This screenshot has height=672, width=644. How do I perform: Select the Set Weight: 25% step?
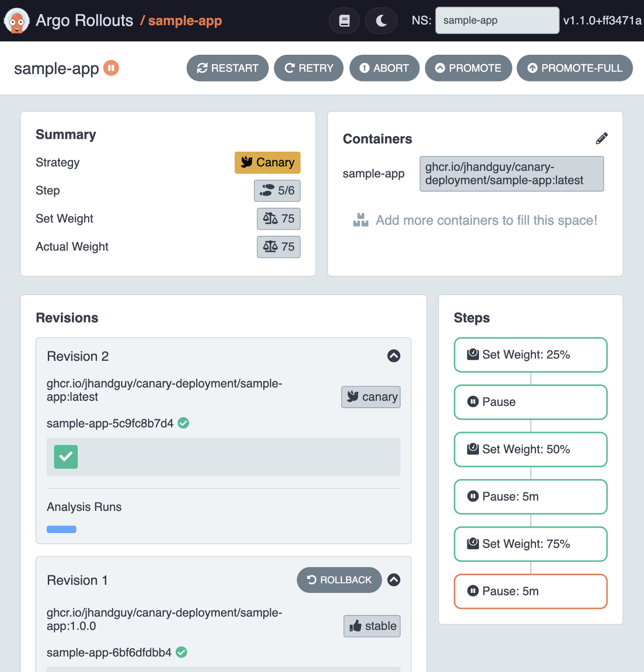tap(531, 355)
